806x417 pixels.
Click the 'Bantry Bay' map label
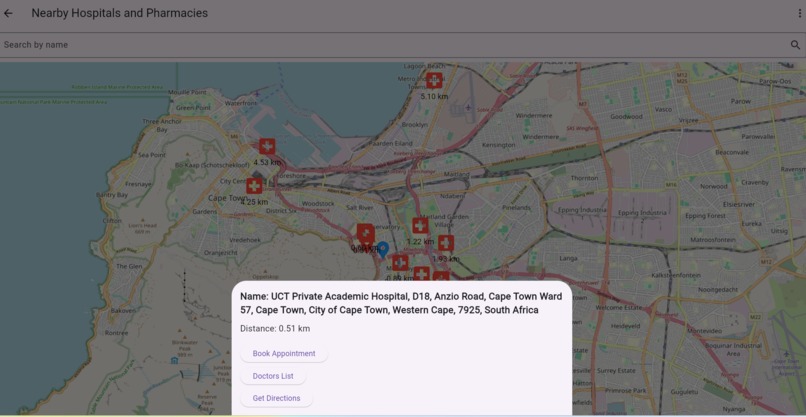112,195
